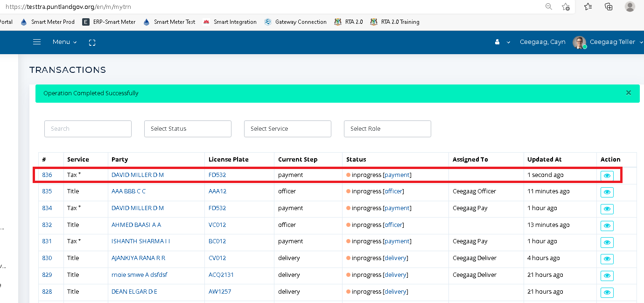Click Ceegaag Deliver for transaction 829
Image resolution: width=644 pixels, height=303 pixels.
(475, 275)
